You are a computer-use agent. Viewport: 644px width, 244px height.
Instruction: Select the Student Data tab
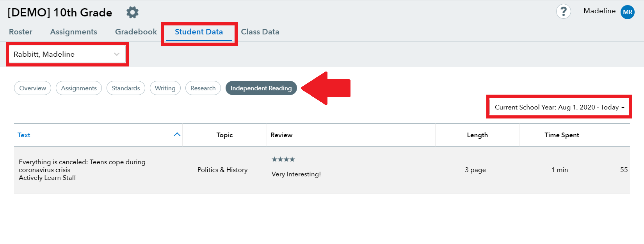coord(199,32)
